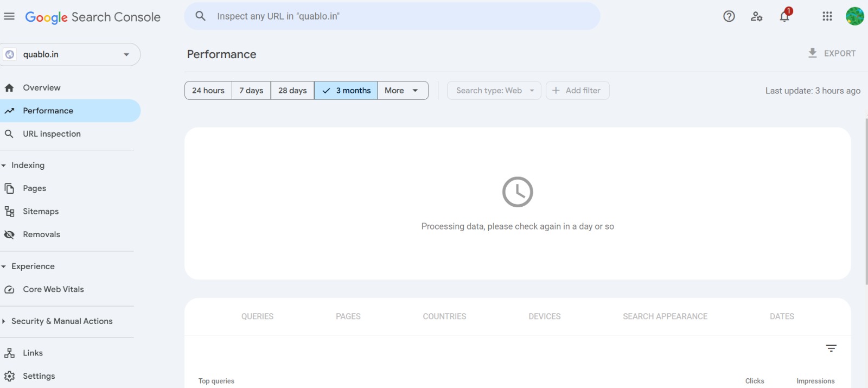This screenshot has width=868, height=388.
Task: Switch to the Countries tab
Action: [445, 316]
